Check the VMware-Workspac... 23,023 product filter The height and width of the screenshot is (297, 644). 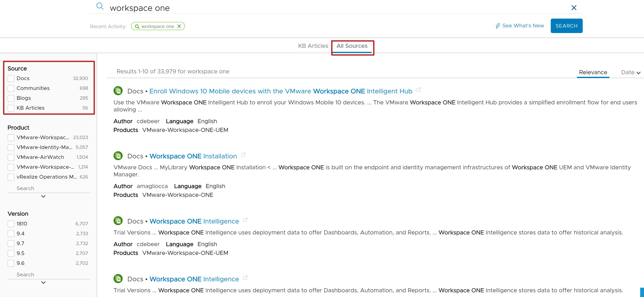pyautogui.click(x=11, y=138)
